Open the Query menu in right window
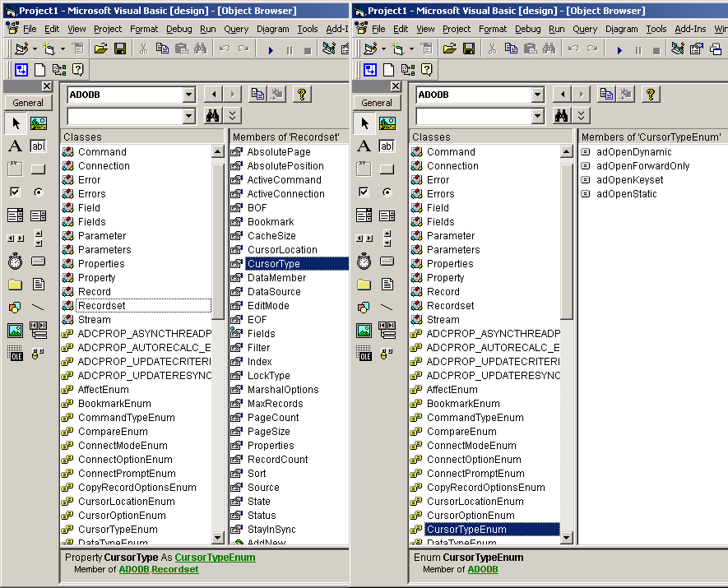 tap(585, 29)
